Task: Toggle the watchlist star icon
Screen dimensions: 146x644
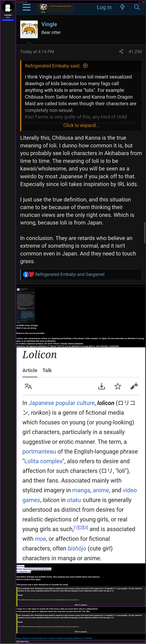Action: 118,386
